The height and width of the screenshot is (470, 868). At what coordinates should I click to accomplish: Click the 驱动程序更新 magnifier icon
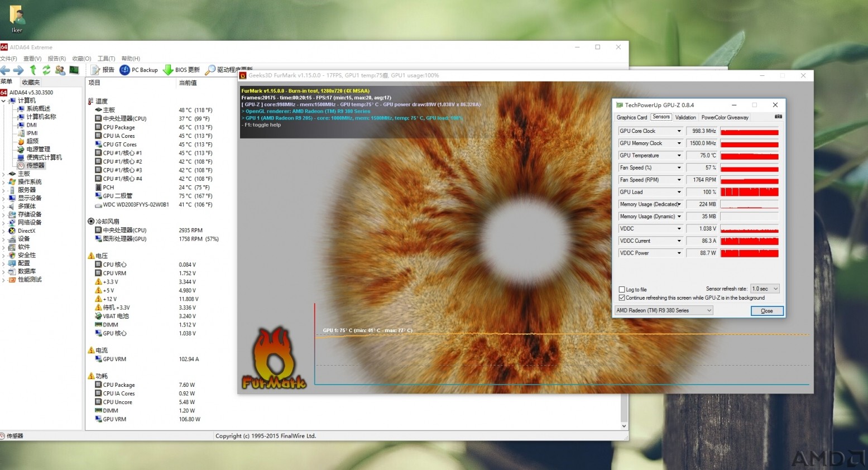(x=210, y=70)
